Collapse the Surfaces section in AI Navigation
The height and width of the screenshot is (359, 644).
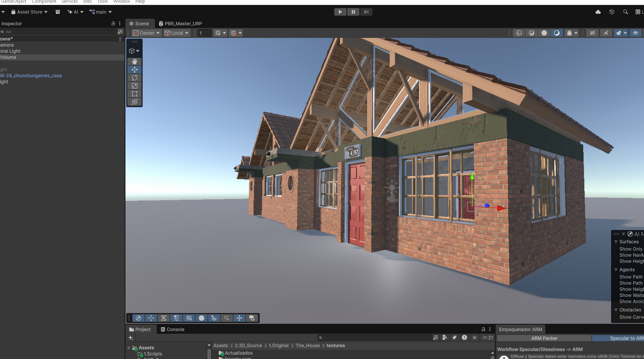click(x=616, y=242)
